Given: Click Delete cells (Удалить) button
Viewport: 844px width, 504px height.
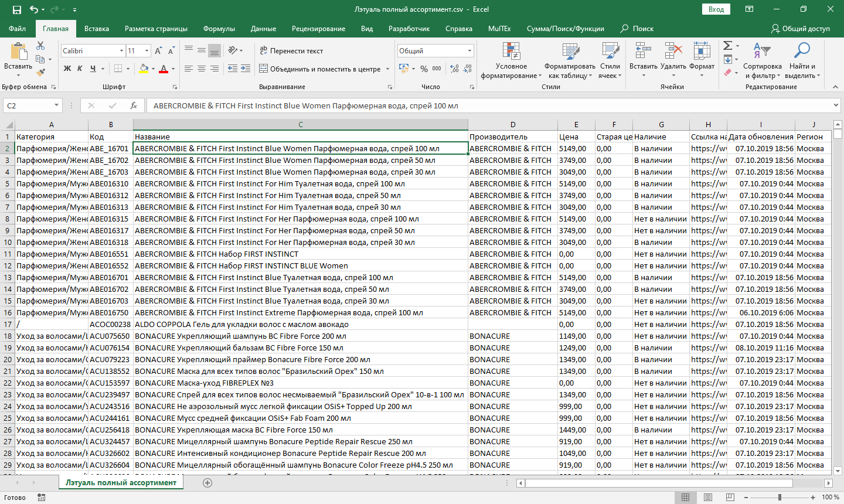Looking at the screenshot, I should pos(673,60).
